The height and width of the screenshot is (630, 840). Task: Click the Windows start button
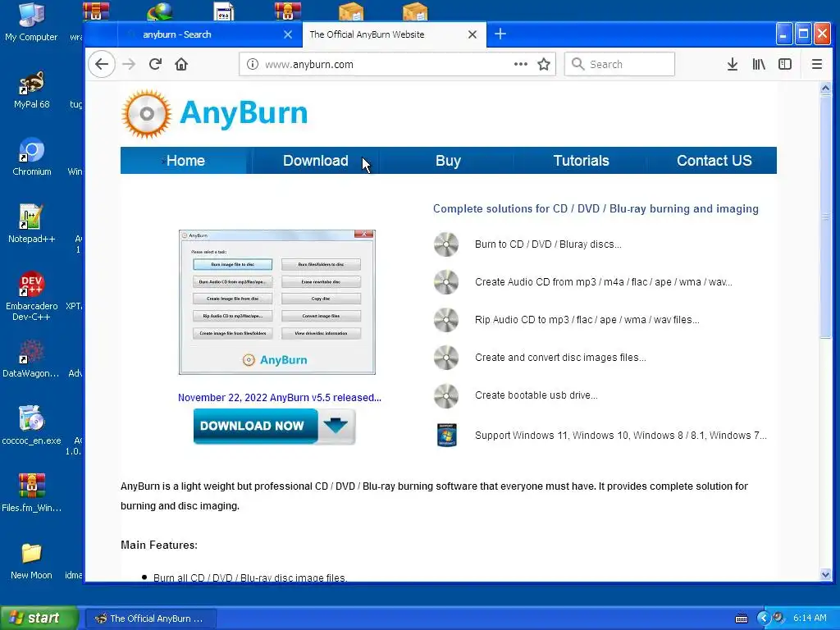click(x=39, y=619)
